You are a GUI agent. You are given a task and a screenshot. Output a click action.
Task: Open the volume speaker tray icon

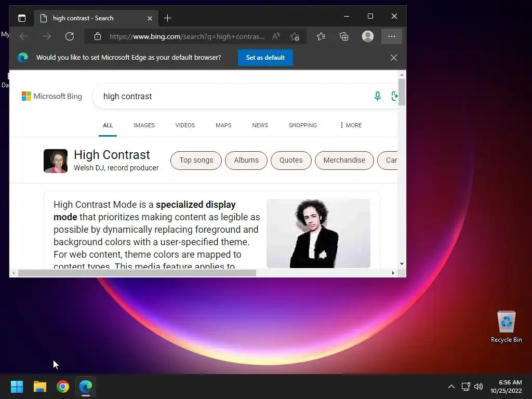click(478, 387)
